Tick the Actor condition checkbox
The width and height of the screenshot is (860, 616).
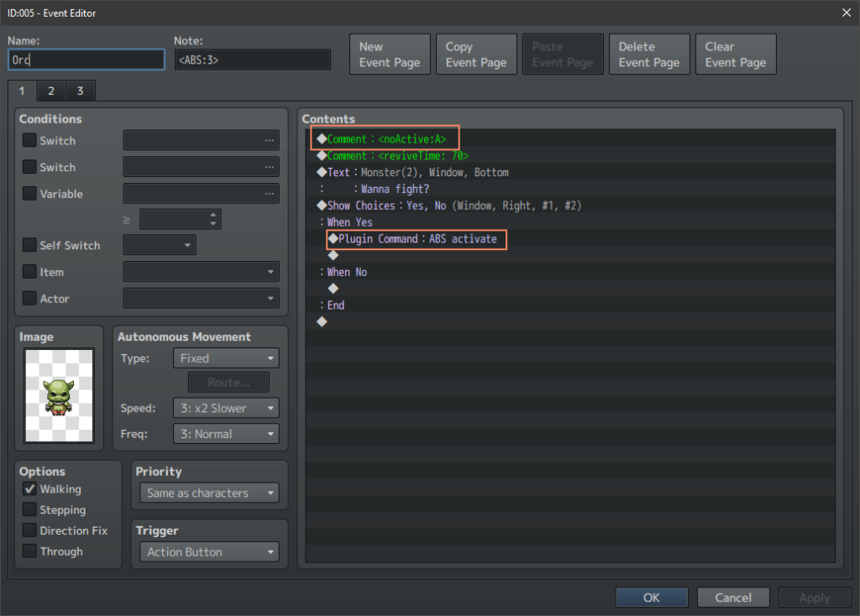click(x=29, y=298)
